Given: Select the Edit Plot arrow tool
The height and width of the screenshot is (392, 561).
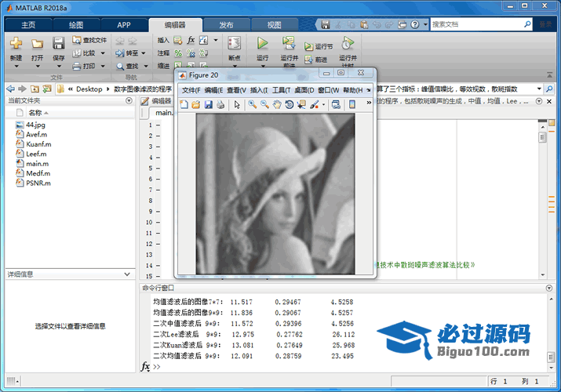Looking at the screenshot, I should click(x=237, y=104).
